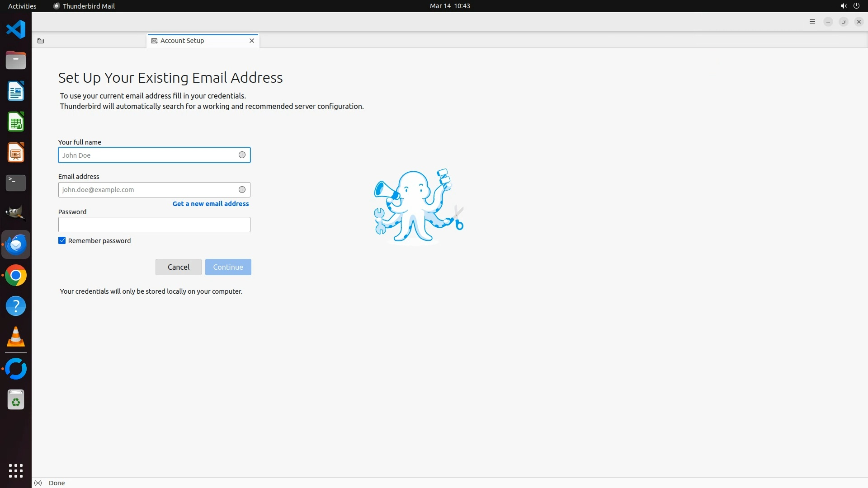Close the Account Setup tab
Screen dimensions: 868x488
click(x=252, y=41)
